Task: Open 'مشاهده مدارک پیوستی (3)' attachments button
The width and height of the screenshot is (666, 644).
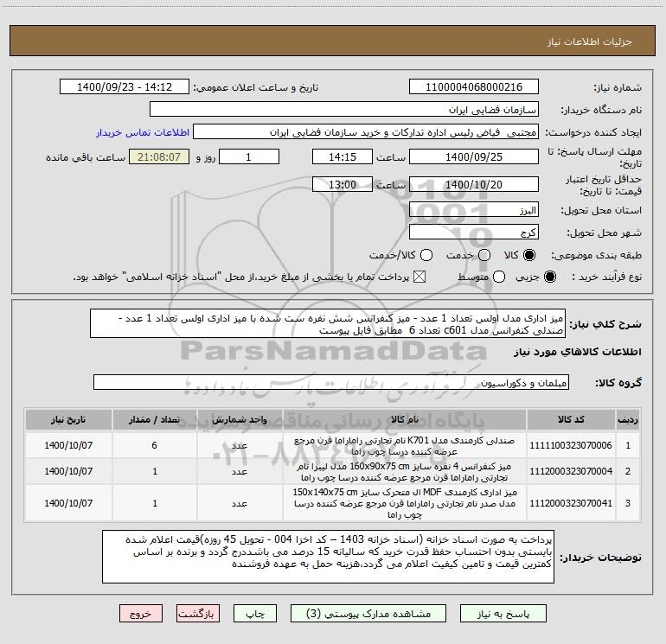Action: point(368,614)
